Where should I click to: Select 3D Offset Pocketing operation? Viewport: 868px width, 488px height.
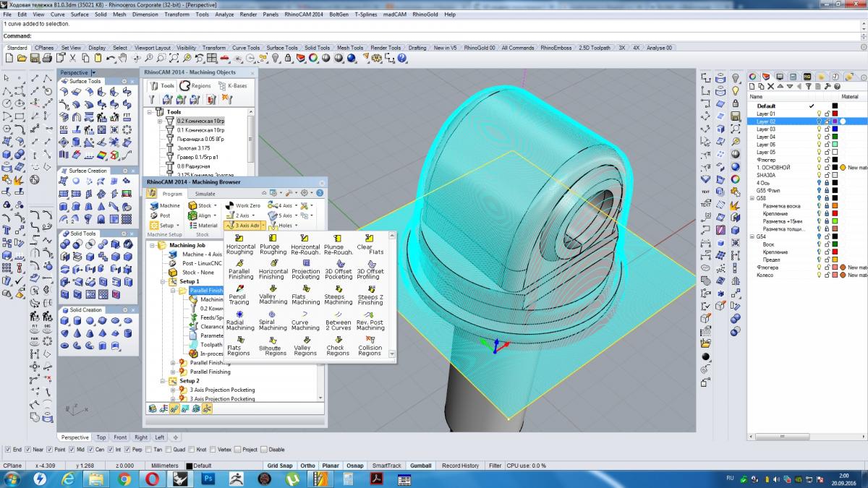tap(338, 270)
